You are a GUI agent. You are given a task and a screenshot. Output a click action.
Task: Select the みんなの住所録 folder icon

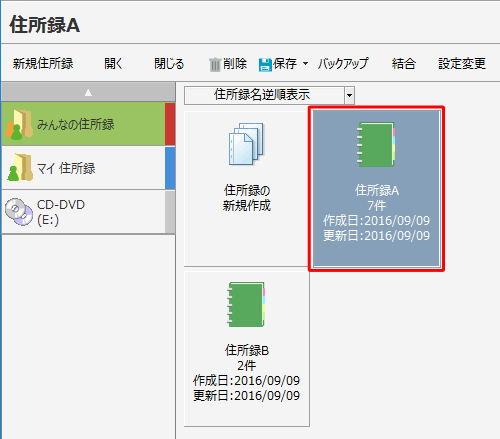tap(19, 125)
